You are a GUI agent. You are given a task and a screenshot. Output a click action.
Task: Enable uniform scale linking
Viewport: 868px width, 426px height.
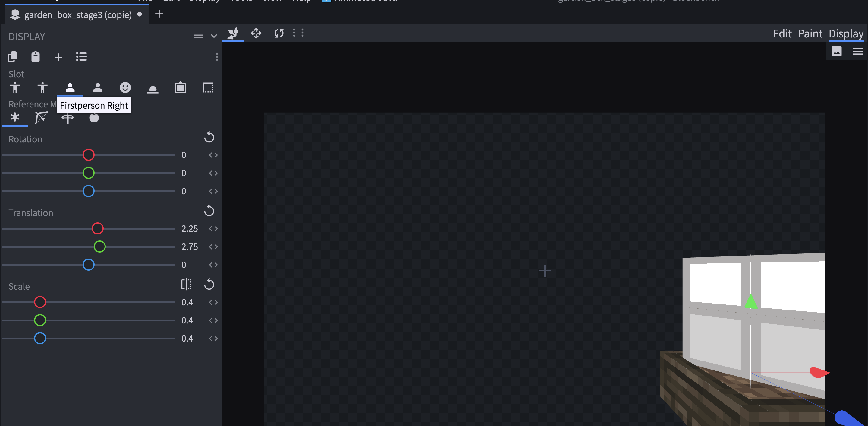pos(186,284)
